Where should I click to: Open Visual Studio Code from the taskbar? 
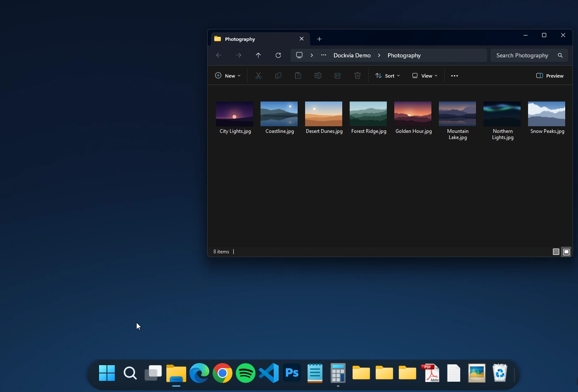(x=269, y=373)
